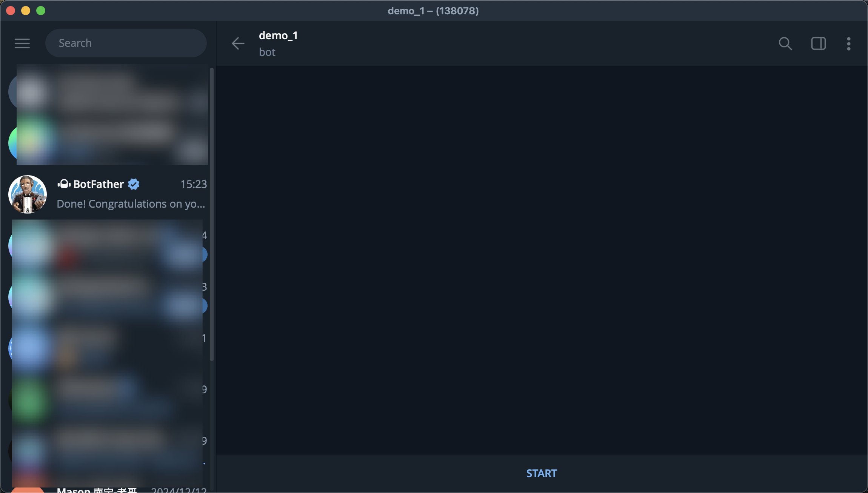The width and height of the screenshot is (868, 493).
Task: Close the window with red button
Action: [x=11, y=11]
